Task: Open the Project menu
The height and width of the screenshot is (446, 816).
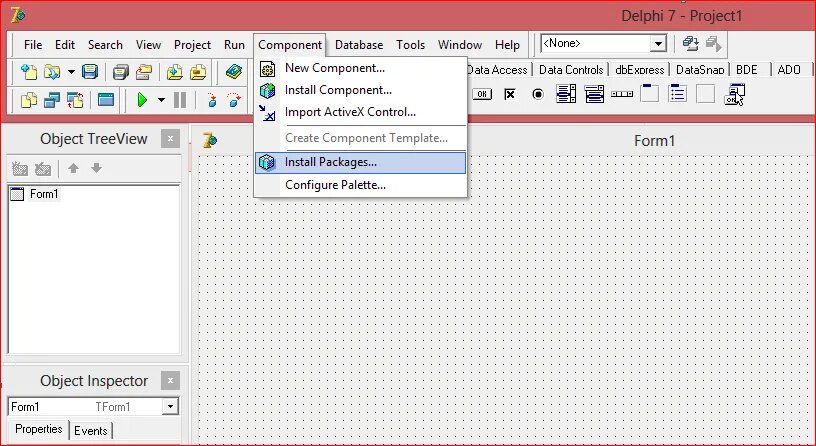Action: (192, 45)
